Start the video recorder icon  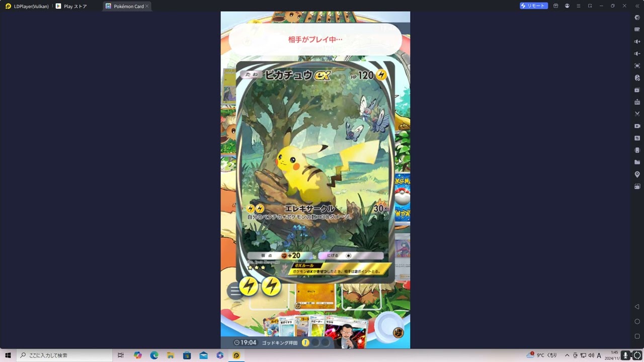tap(637, 126)
